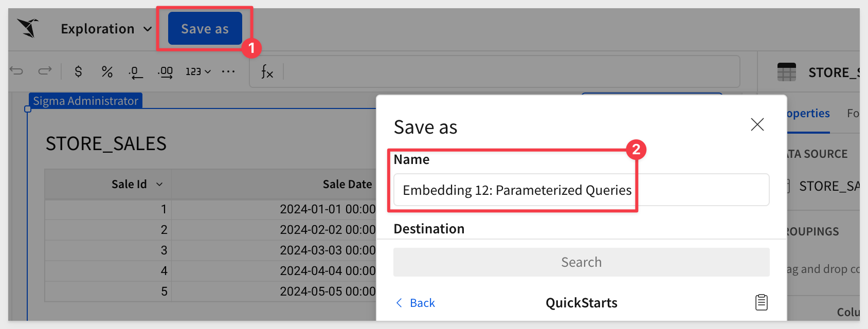Decrease decimal places icon

coord(135,72)
